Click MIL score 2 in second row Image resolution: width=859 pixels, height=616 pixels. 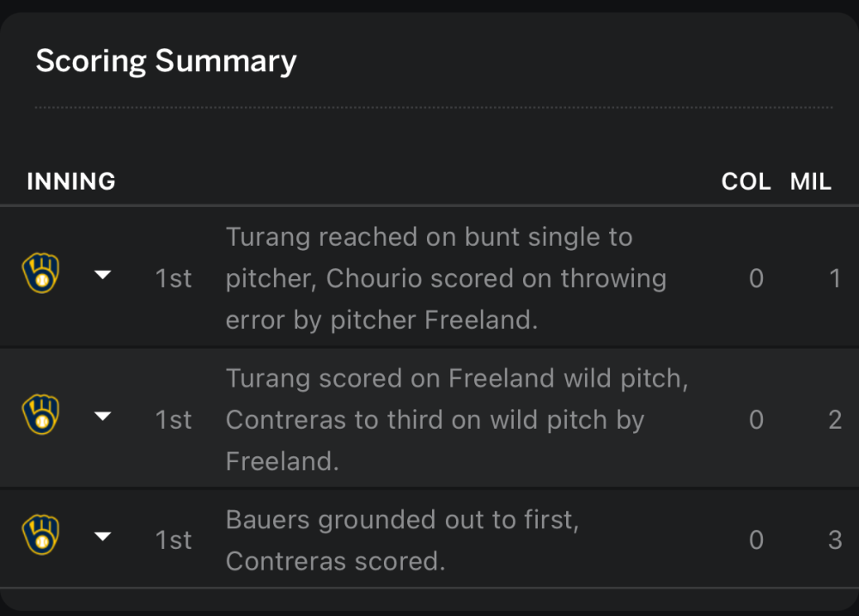pos(835,420)
